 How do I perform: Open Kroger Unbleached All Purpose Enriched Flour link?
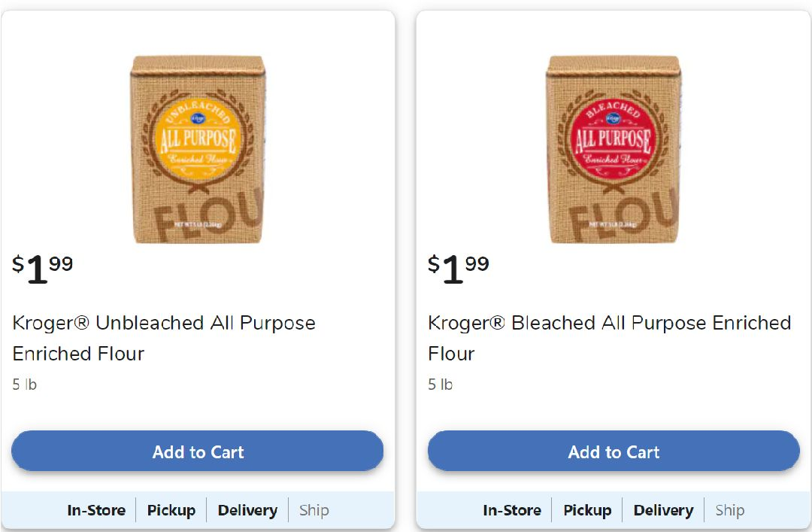[x=163, y=338]
